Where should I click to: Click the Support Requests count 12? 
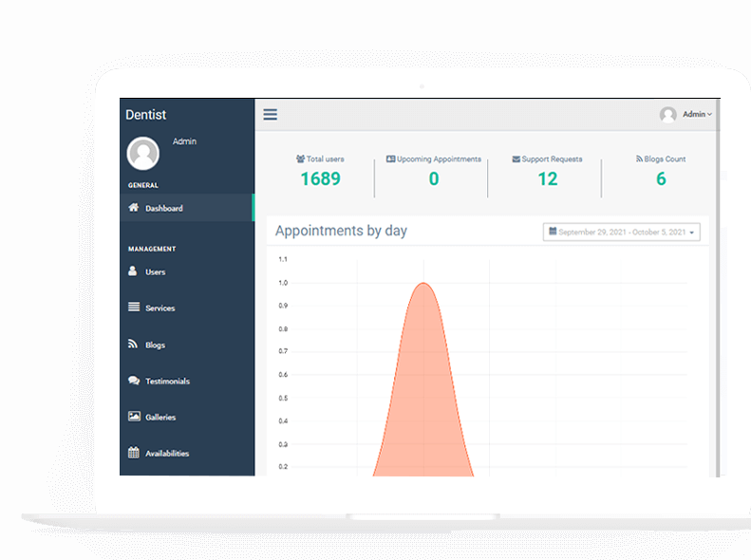click(547, 178)
